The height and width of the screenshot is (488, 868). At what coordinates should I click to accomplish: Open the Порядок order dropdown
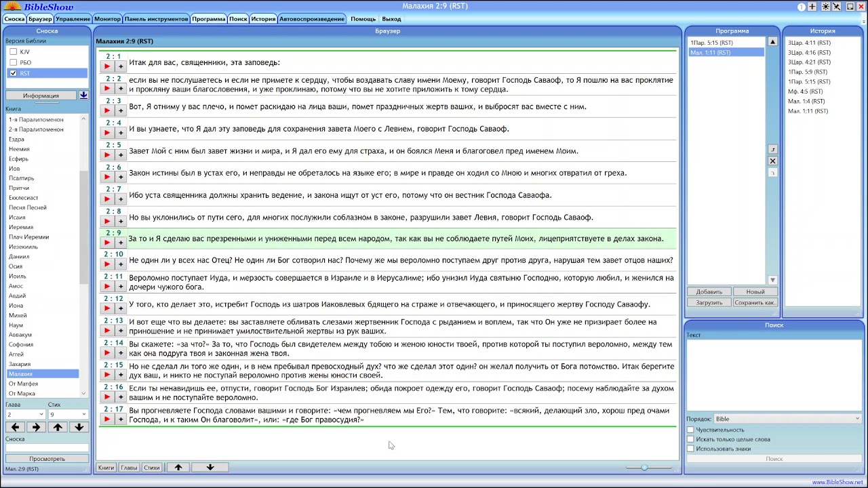(x=787, y=419)
